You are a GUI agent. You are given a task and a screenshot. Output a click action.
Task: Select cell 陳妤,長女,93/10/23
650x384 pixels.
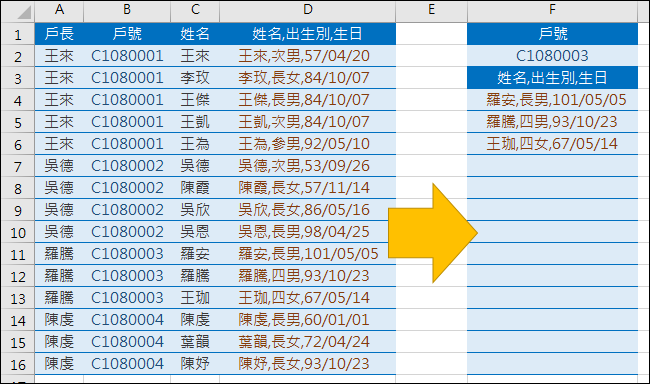[x=308, y=364]
